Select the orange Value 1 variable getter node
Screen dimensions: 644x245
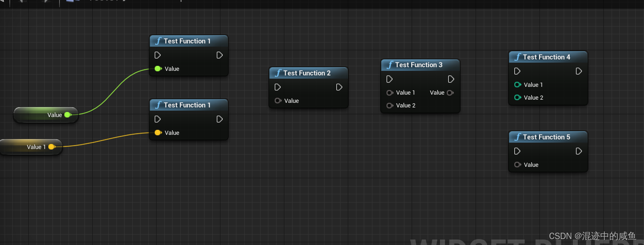click(30, 147)
